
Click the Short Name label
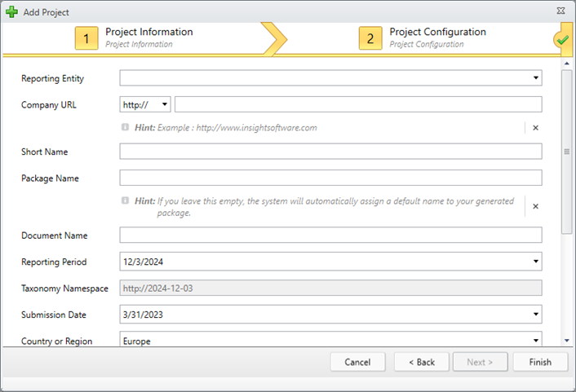click(x=44, y=152)
